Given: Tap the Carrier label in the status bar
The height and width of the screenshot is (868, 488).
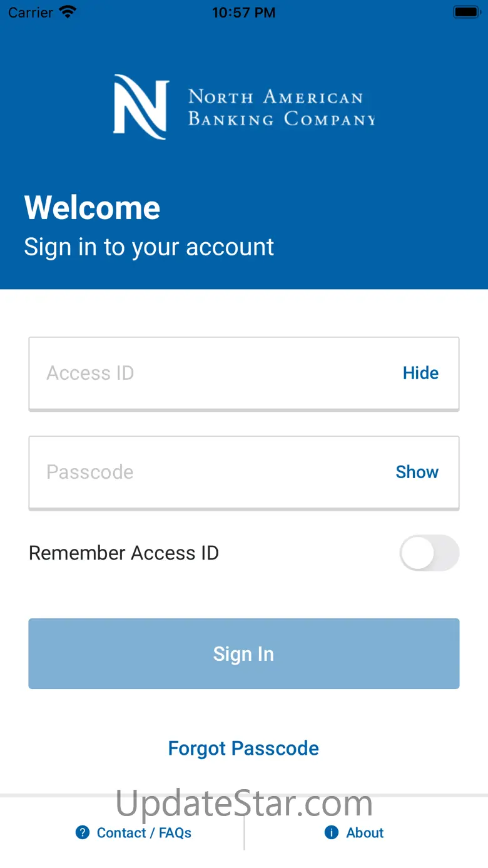Looking at the screenshot, I should pyautogui.click(x=31, y=13).
